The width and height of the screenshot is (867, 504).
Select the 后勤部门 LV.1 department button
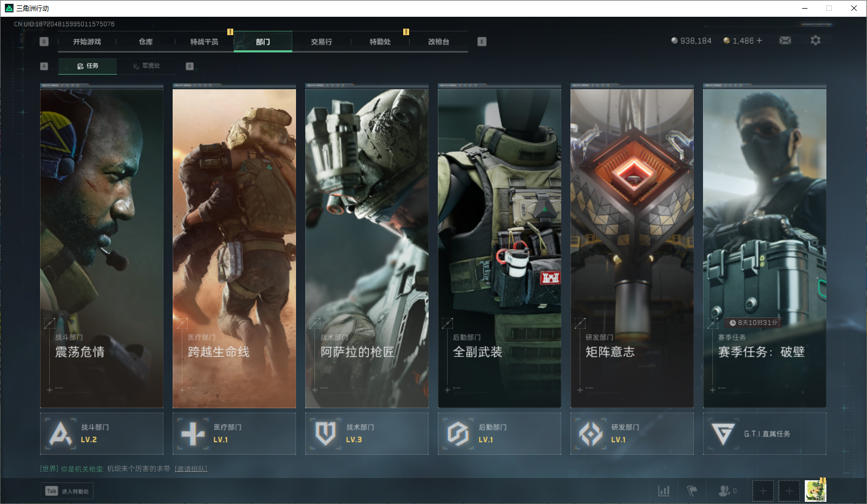500,434
